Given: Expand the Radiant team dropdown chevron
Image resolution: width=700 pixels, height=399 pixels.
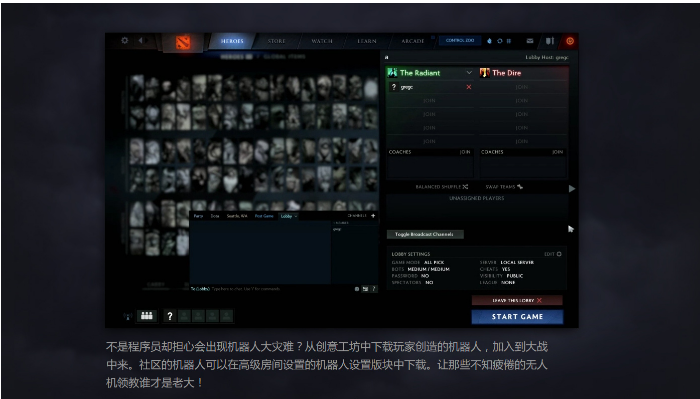Looking at the screenshot, I should point(469,72).
